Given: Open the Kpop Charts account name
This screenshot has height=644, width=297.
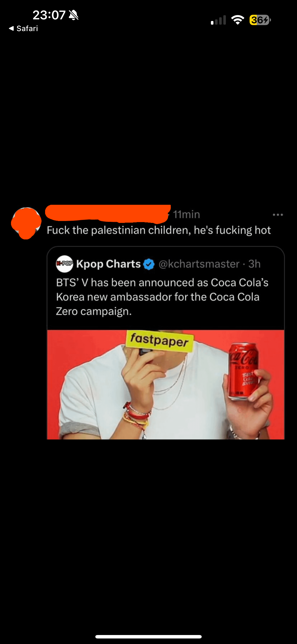Looking at the screenshot, I should click(x=108, y=264).
